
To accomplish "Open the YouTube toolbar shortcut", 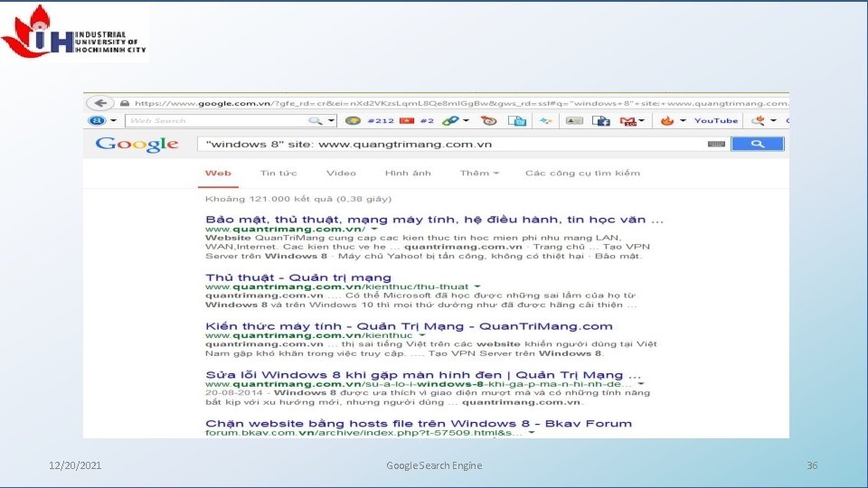I will (x=716, y=120).
